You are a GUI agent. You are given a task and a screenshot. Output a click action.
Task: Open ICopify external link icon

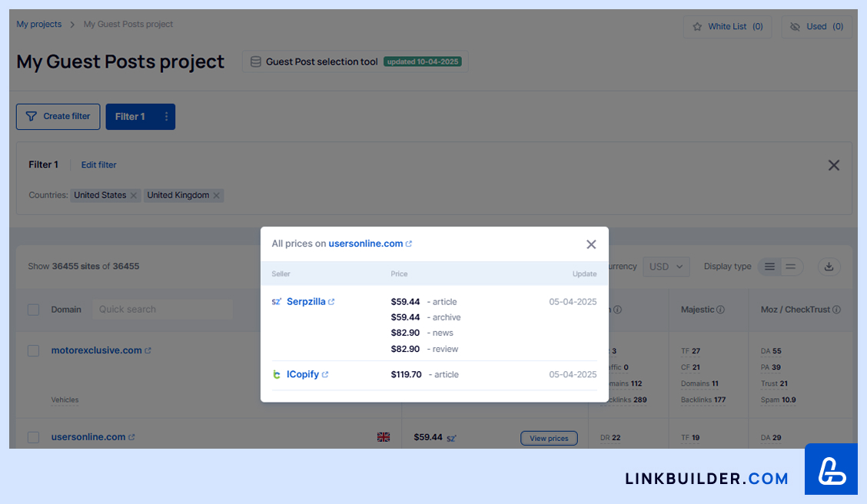click(325, 375)
